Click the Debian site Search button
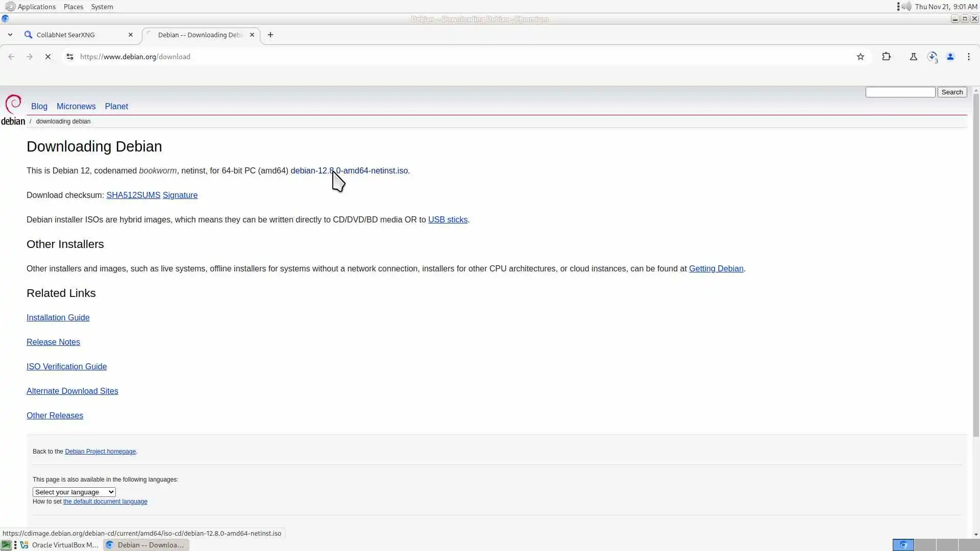 pyautogui.click(x=951, y=92)
